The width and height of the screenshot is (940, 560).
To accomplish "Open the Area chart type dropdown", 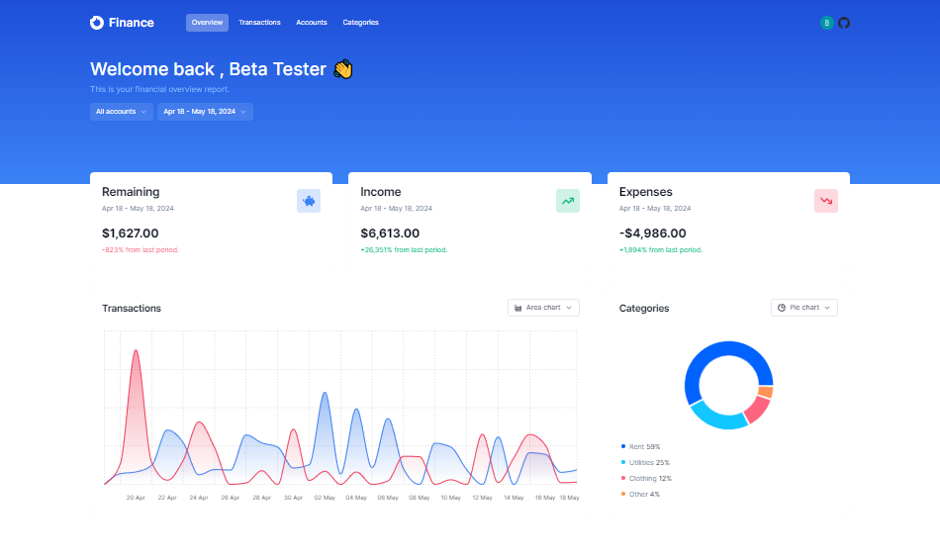I will click(x=543, y=308).
